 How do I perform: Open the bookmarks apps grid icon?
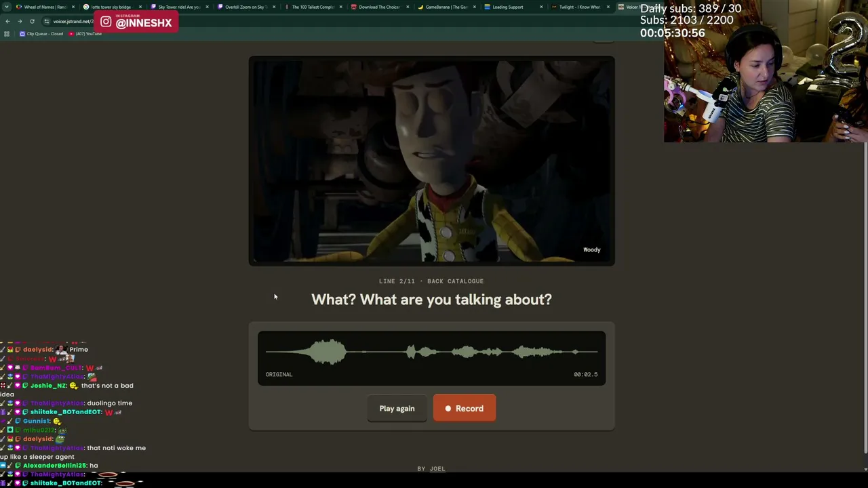pyautogui.click(x=7, y=34)
